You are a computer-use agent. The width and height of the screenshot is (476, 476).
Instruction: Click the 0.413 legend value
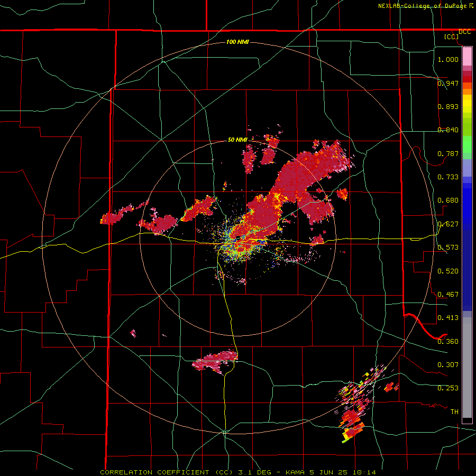pyautogui.click(x=448, y=317)
